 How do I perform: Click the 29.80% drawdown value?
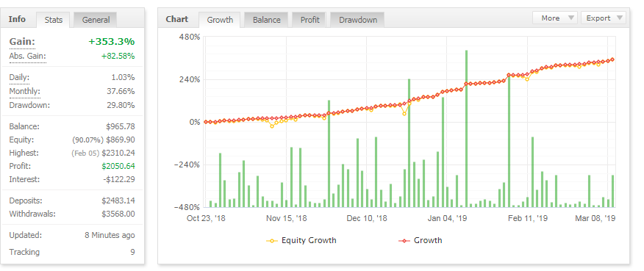[121, 105]
